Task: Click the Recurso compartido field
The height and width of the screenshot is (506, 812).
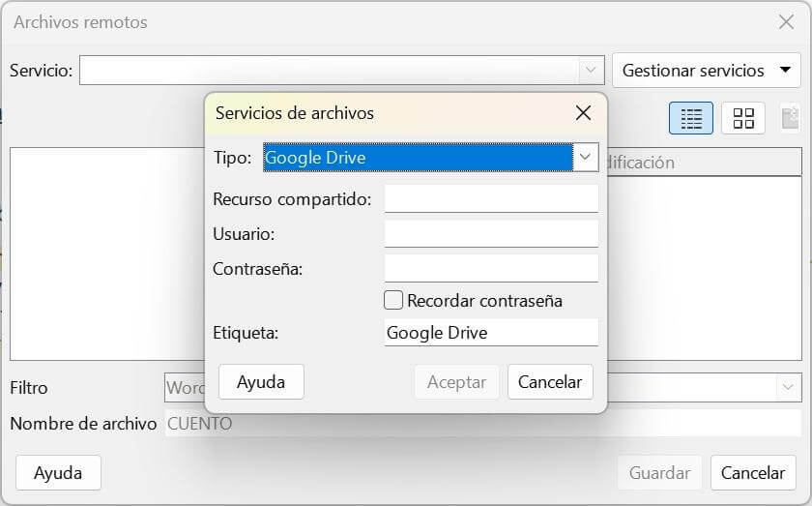Action: (x=491, y=198)
